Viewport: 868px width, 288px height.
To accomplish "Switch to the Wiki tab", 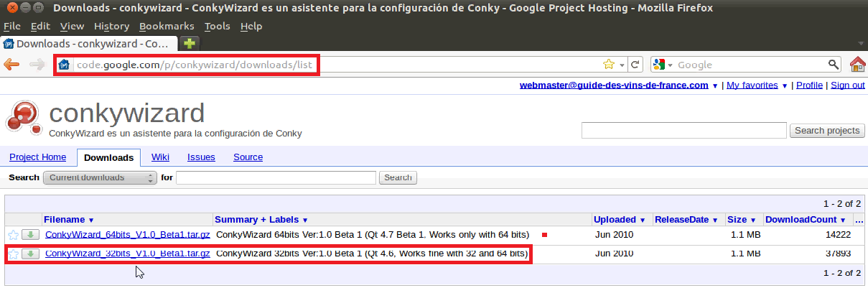I will 160,157.
